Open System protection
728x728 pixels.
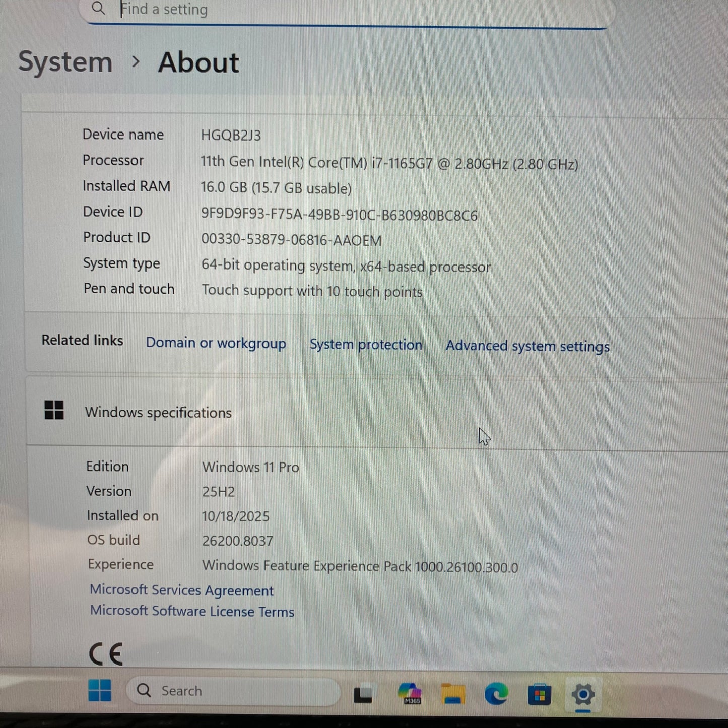(x=366, y=345)
